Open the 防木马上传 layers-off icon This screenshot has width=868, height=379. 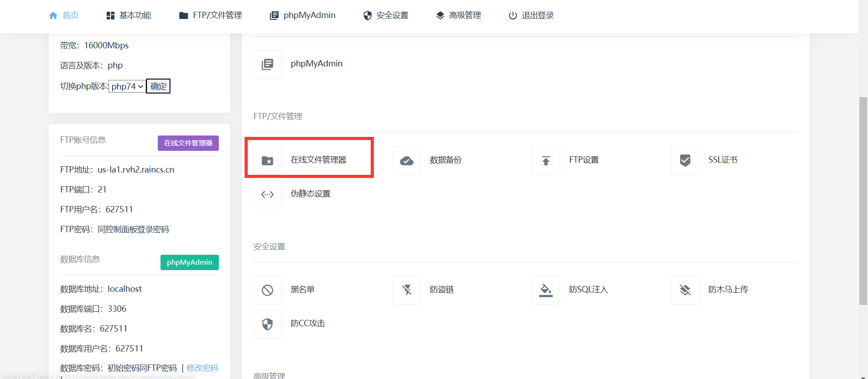point(685,290)
